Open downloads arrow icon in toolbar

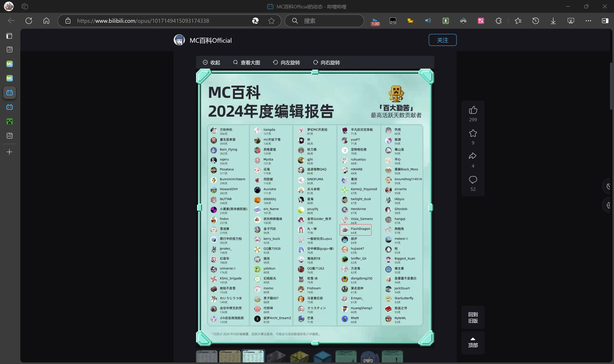click(x=553, y=21)
